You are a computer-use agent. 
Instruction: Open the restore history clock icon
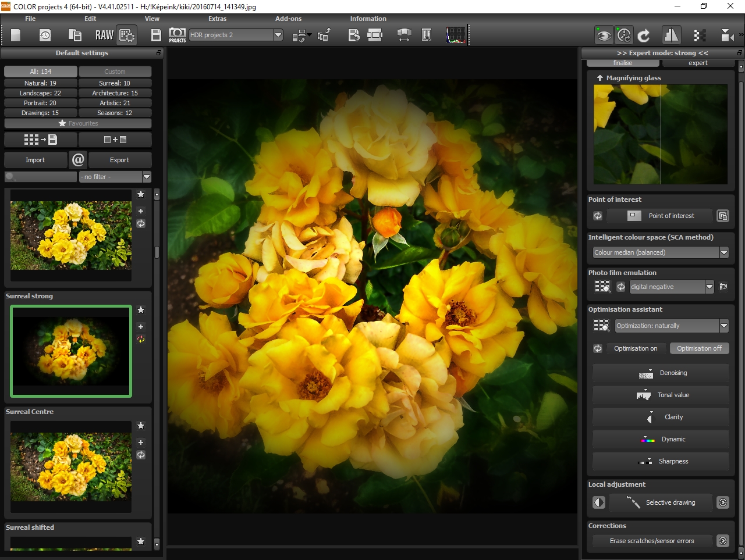click(x=45, y=35)
